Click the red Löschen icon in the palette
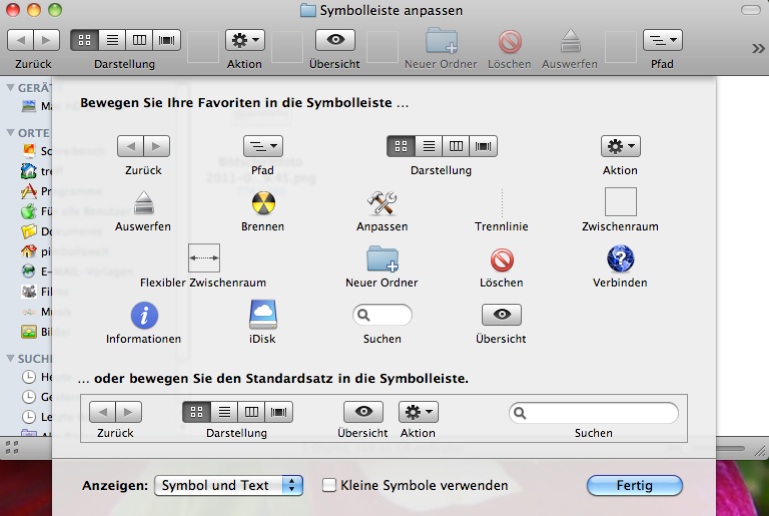This screenshot has height=516, width=769. 502,259
